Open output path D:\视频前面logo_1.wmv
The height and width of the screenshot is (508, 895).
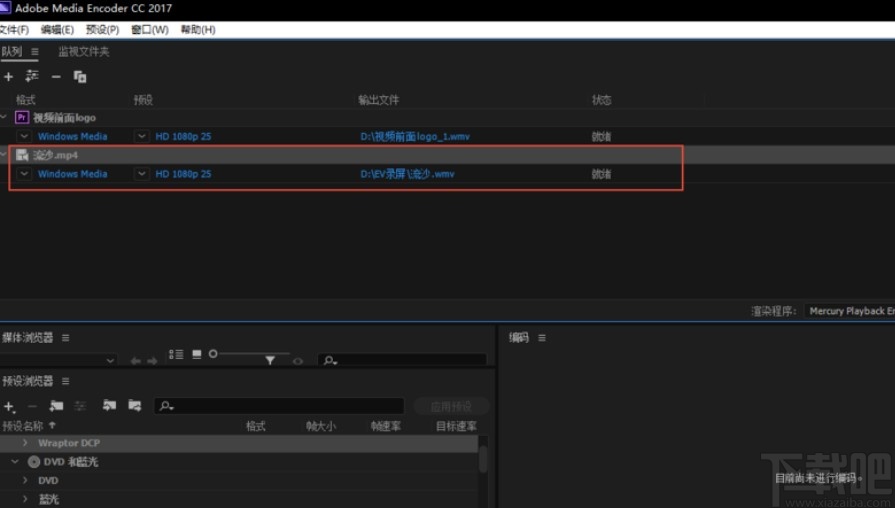(415, 136)
